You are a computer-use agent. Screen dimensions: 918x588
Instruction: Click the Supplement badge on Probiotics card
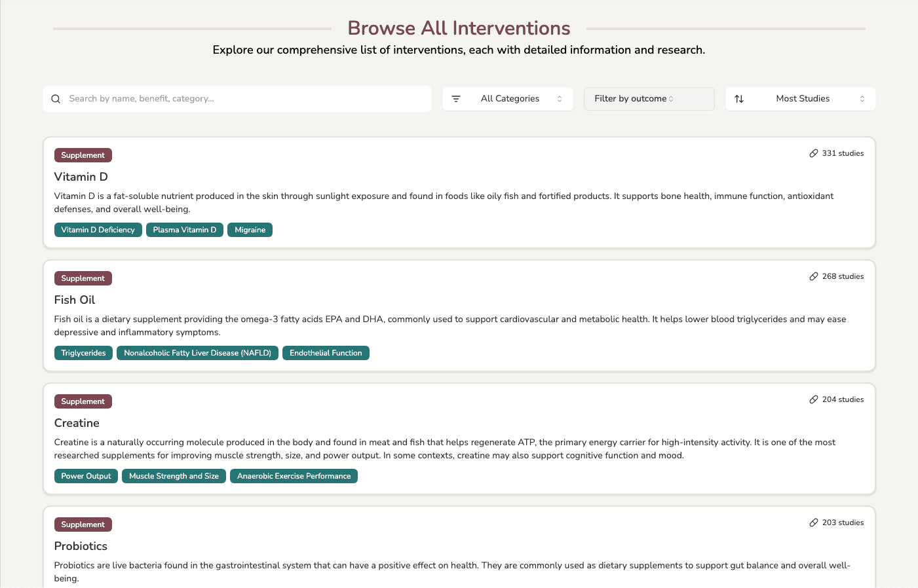[83, 524]
